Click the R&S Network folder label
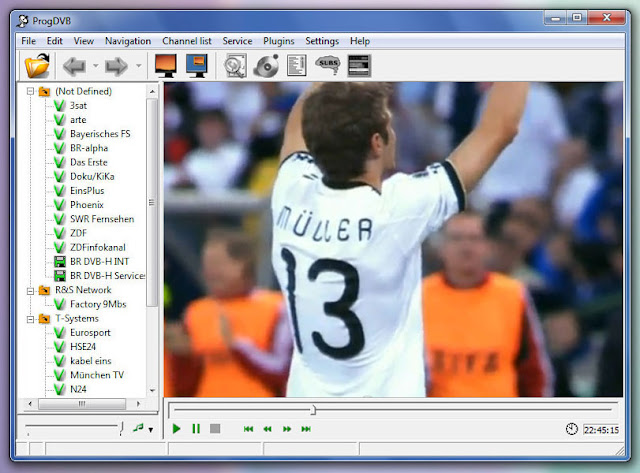Image resolution: width=640 pixels, height=473 pixels. [83, 290]
